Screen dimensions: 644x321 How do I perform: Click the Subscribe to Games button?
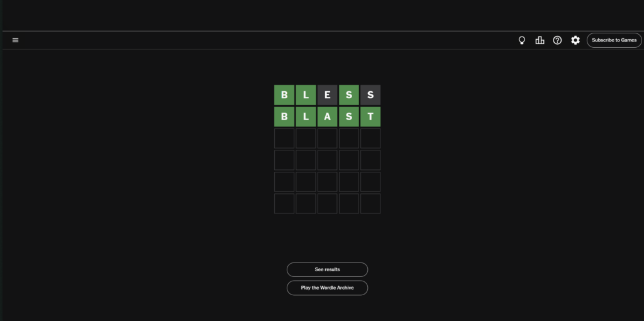(614, 40)
